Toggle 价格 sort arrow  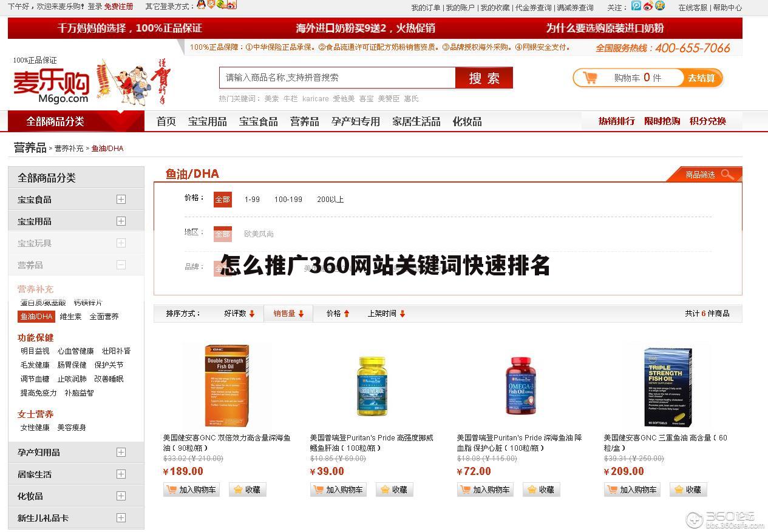(347, 314)
